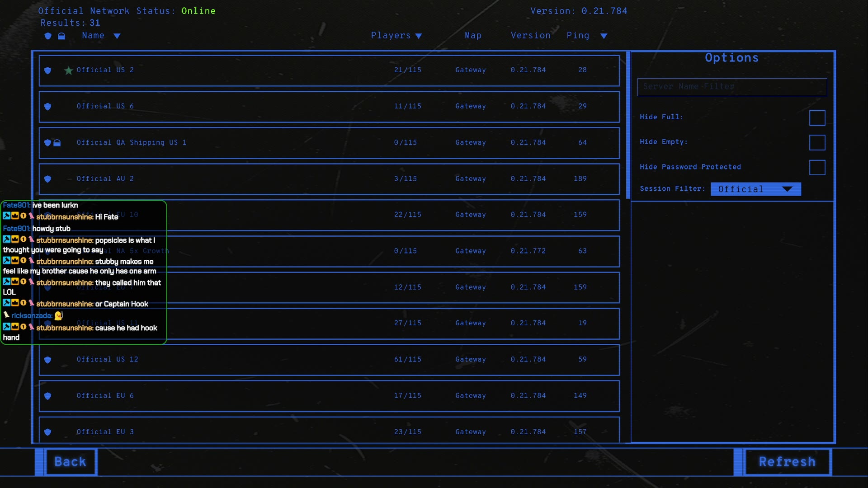
Task: Open the Session Filter Official dropdown
Action: (x=756, y=189)
